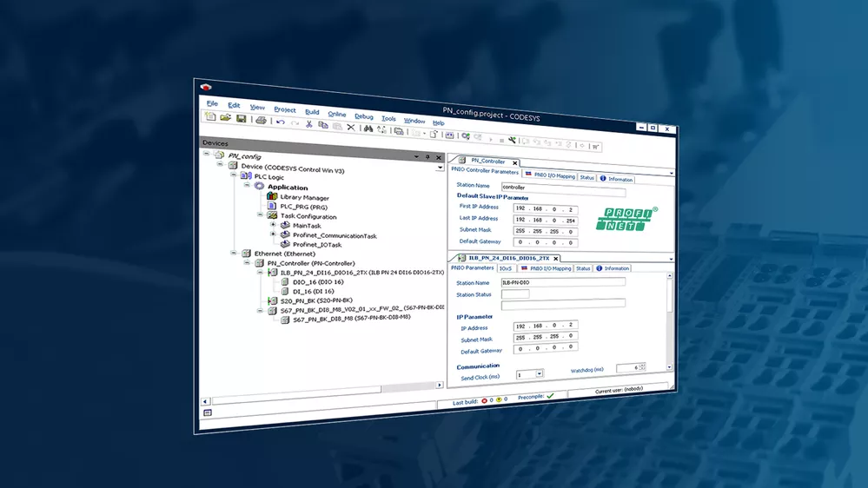
Task: Select Library Manager in the device tree
Action: (303, 198)
